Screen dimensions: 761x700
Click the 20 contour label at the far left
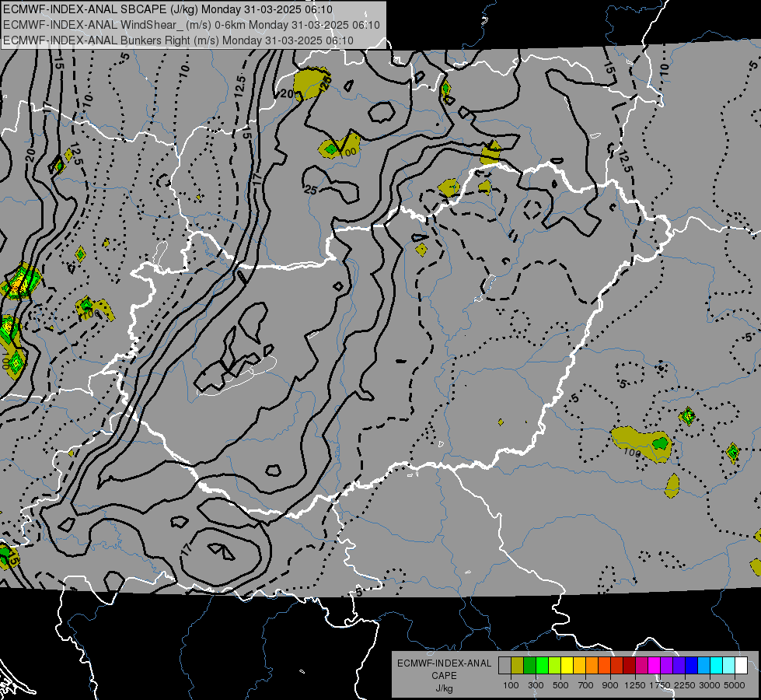(30, 155)
